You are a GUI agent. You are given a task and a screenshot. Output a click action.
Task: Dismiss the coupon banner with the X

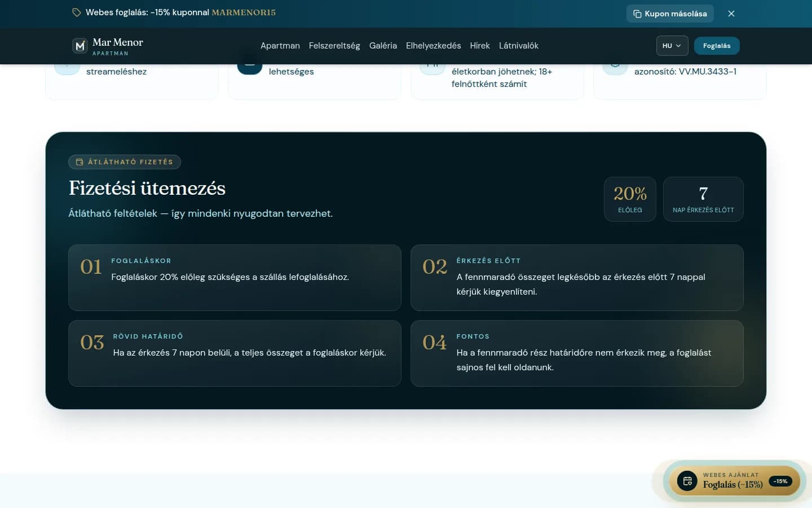point(731,14)
